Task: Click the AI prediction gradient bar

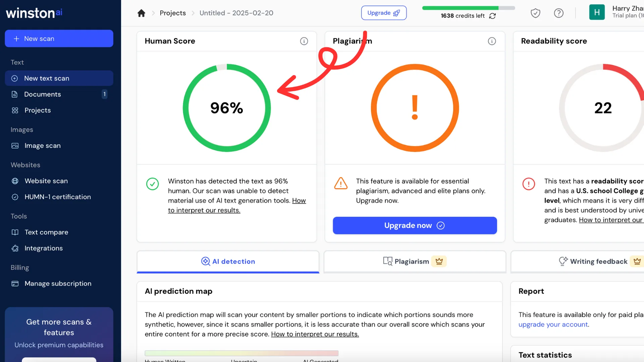Action: click(x=241, y=353)
